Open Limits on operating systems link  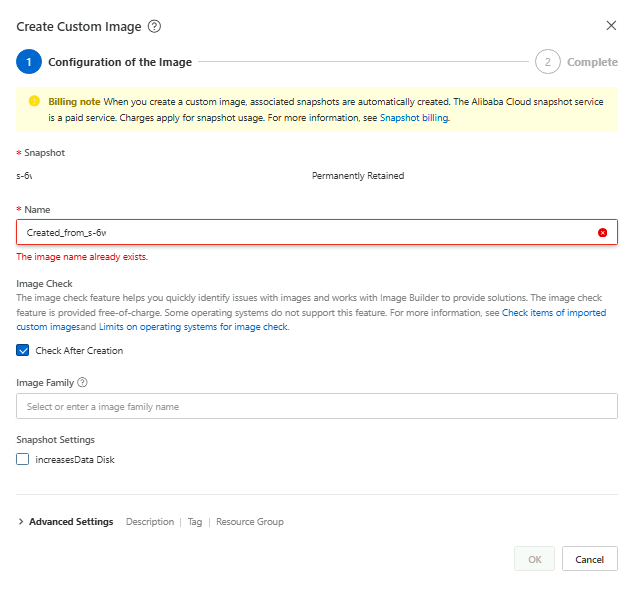(193, 327)
